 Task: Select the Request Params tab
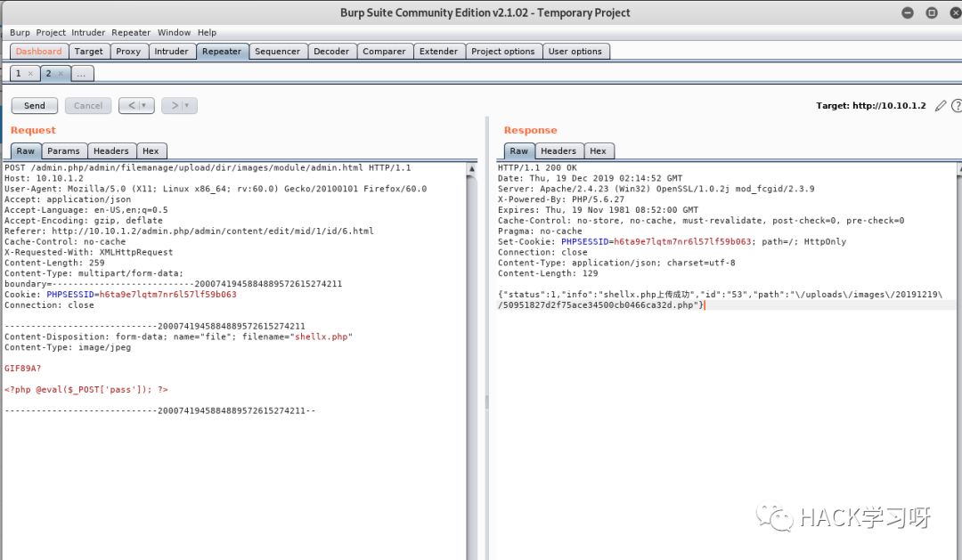(63, 150)
